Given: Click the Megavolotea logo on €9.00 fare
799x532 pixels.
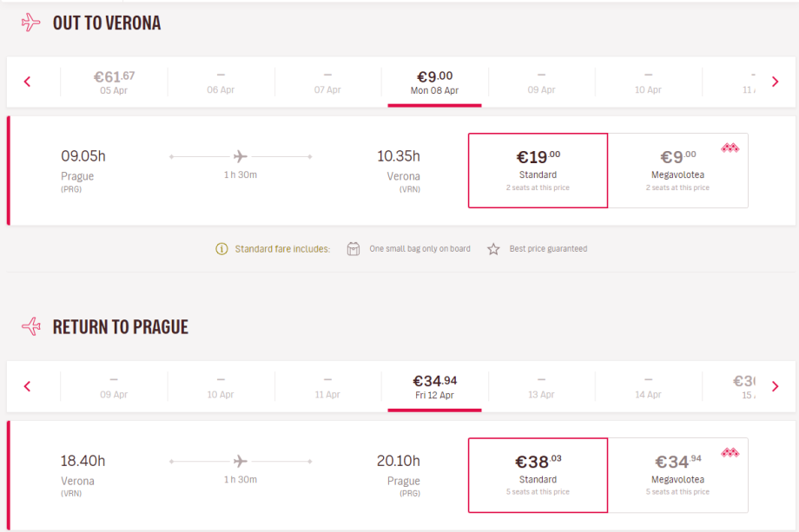Looking at the screenshot, I should [730, 148].
